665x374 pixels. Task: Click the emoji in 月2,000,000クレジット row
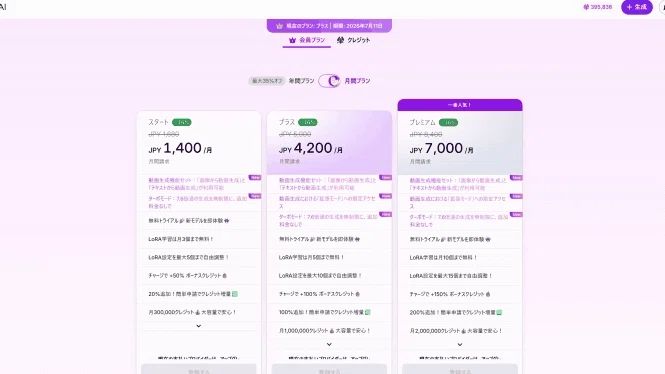[464, 331]
